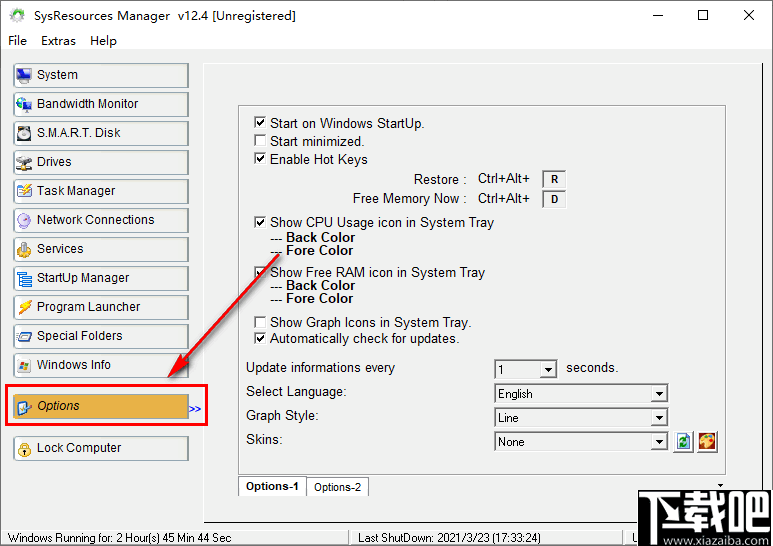Click the System monitor icon
773x546 pixels.
24,75
